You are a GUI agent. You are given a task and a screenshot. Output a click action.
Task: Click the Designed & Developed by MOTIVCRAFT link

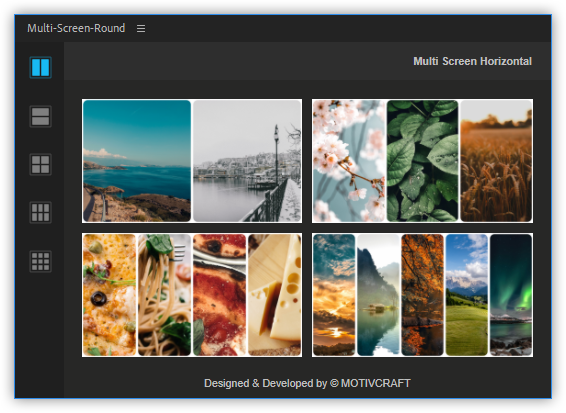coord(307,383)
